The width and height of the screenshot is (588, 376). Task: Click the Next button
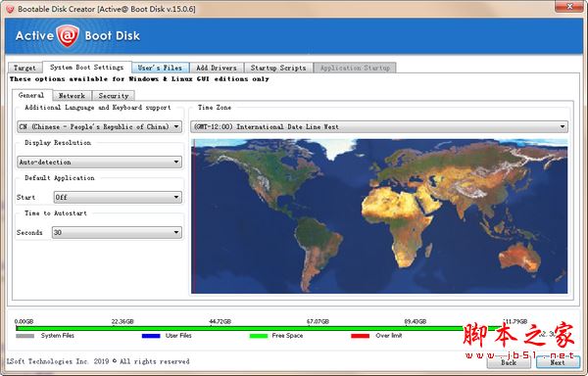558,361
